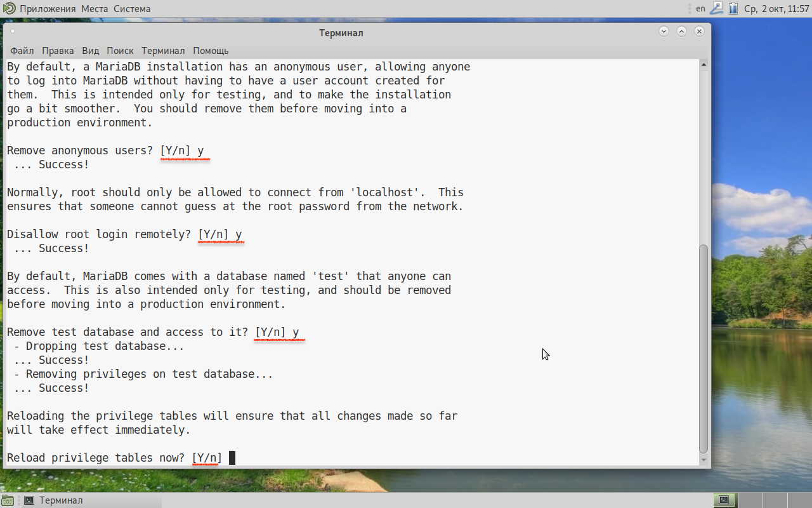Click '- Removing privileges on test database...' line
The width and height of the screenshot is (812, 508).
143,374
